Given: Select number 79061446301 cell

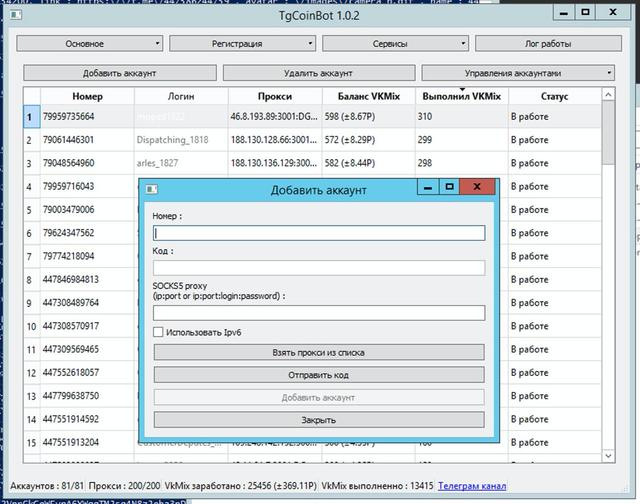Looking at the screenshot, I should click(x=87, y=140).
